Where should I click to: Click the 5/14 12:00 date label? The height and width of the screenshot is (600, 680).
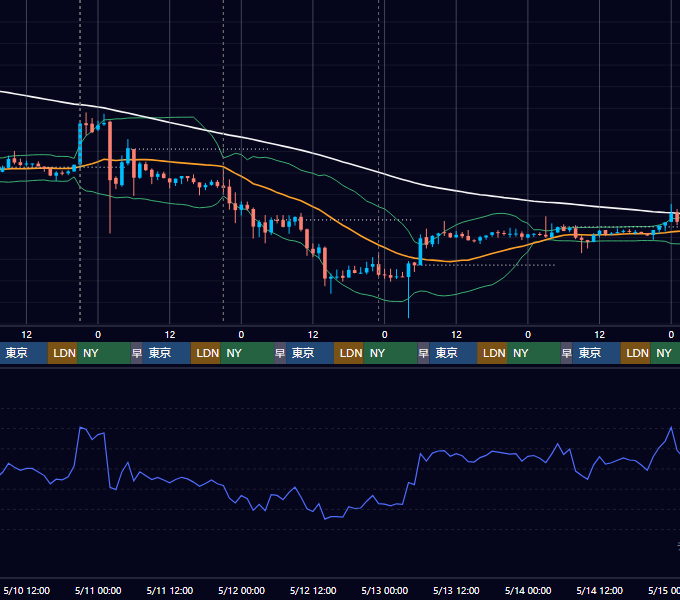tap(599, 590)
